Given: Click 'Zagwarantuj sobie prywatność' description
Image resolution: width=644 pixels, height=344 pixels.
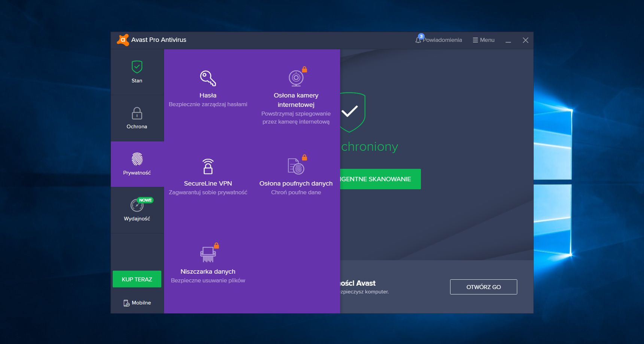Looking at the screenshot, I should (x=208, y=193).
